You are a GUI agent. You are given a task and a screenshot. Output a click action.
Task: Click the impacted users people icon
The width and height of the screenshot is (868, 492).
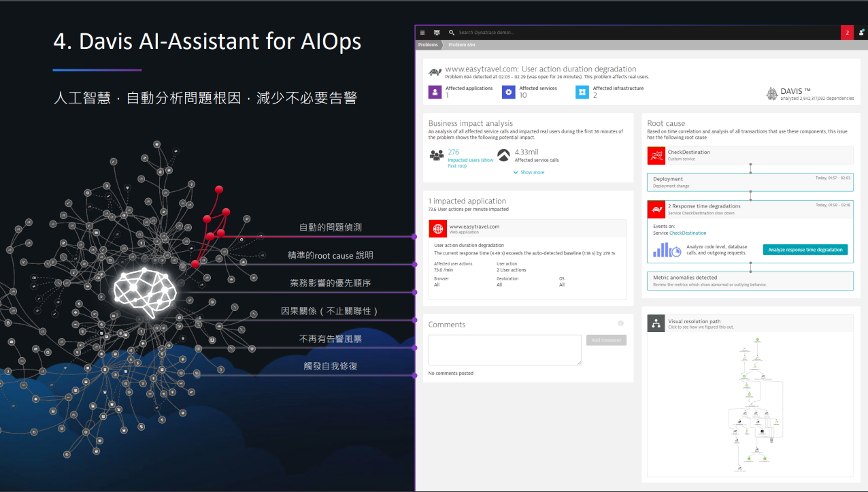click(437, 155)
